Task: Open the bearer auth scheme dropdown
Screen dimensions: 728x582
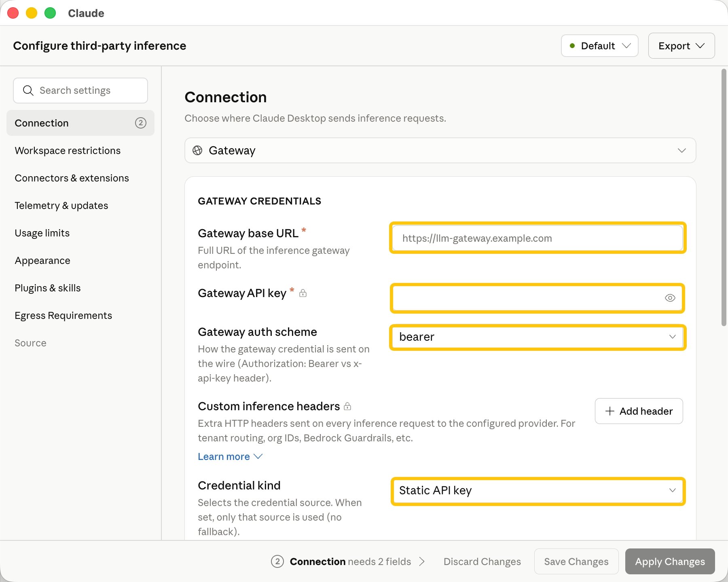Action: click(538, 337)
